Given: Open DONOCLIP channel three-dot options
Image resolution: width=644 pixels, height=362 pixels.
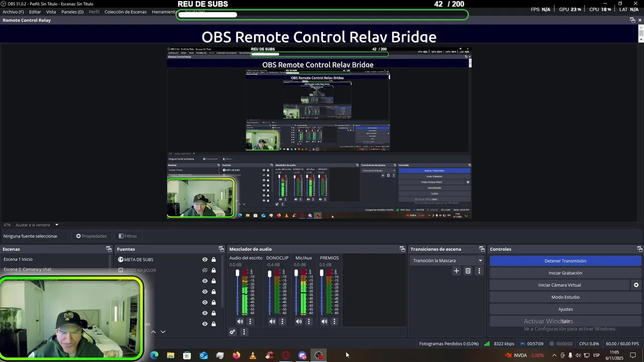Looking at the screenshot, I should coord(282,321).
